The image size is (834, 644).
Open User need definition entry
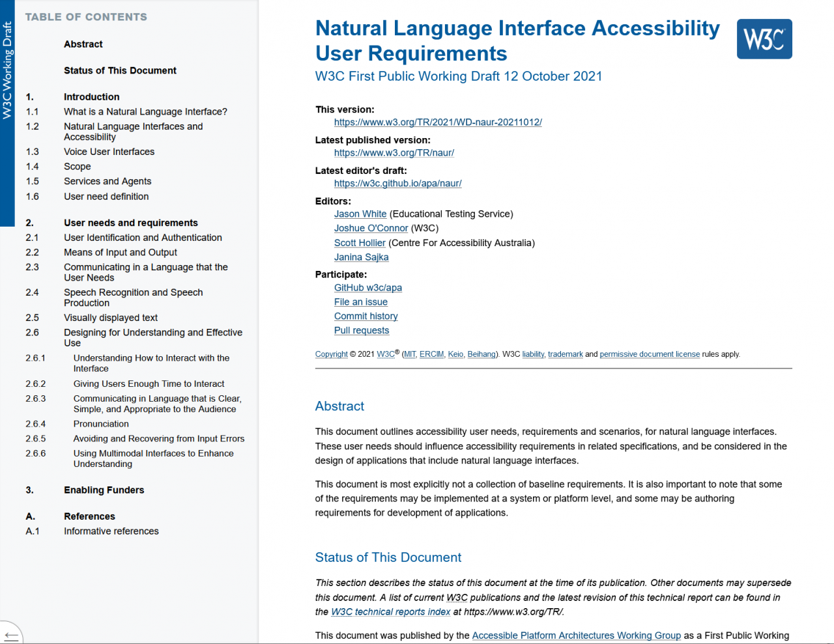tap(106, 197)
